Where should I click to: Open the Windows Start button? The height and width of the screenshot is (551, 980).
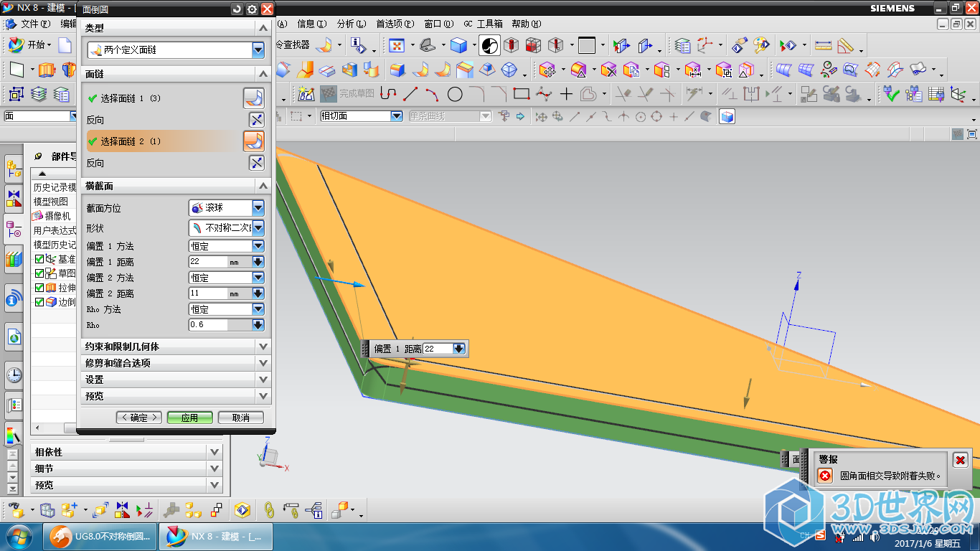point(18,537)
